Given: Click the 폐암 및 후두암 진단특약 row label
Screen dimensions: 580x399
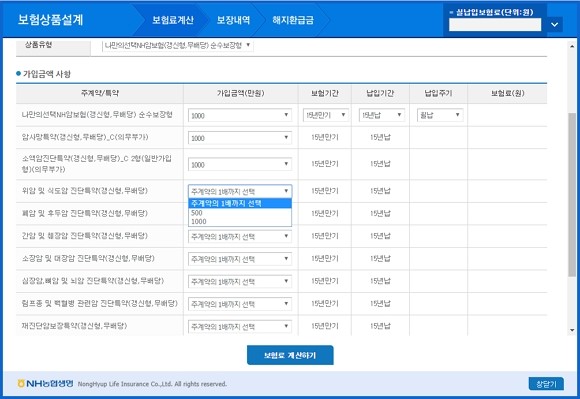Looking at the screenshot, I should click(85, 213).
